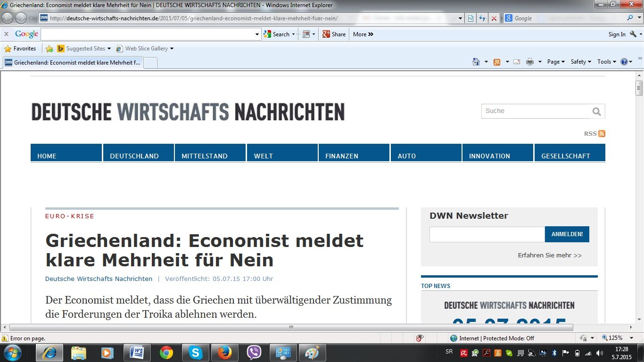This screenshot has width=644, height=362.
Task: Click the Deutsche Wirtschafts Nachrichten logo
Action: (x=188, y=112)
